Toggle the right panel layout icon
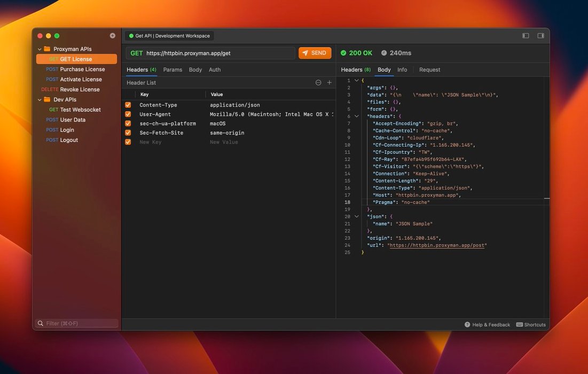Image resolution: width=588 pixels, height=374 pixels. click(x=541, y=36)
